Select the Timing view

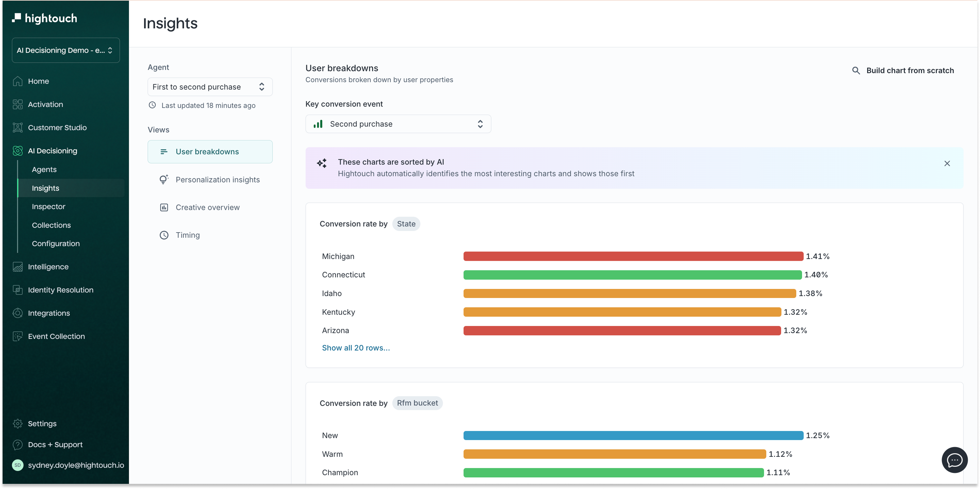click(x=187, y=235)
